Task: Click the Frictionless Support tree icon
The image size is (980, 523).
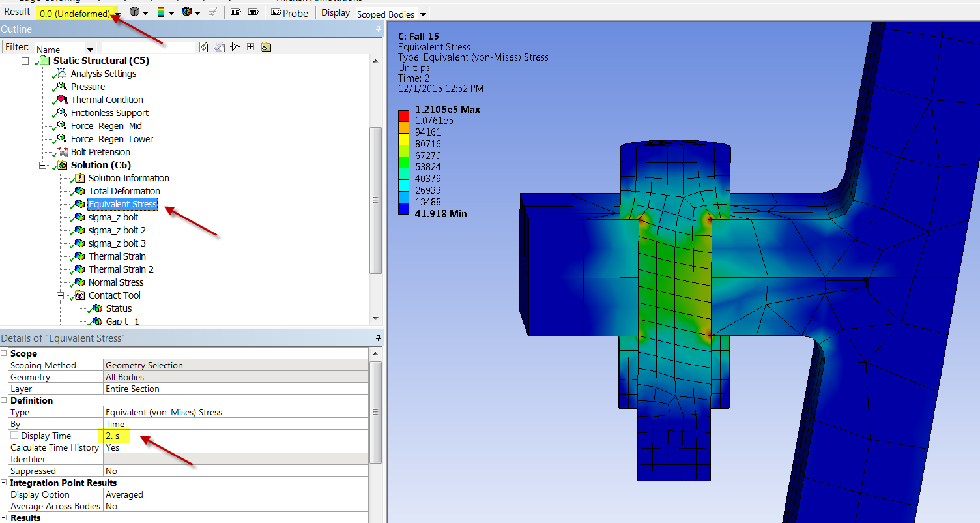Action: (x=62, y=113)
